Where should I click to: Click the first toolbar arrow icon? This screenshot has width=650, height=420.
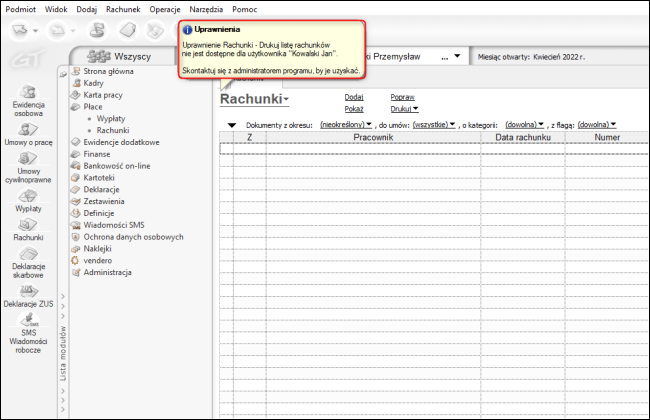tap(20, 30)
